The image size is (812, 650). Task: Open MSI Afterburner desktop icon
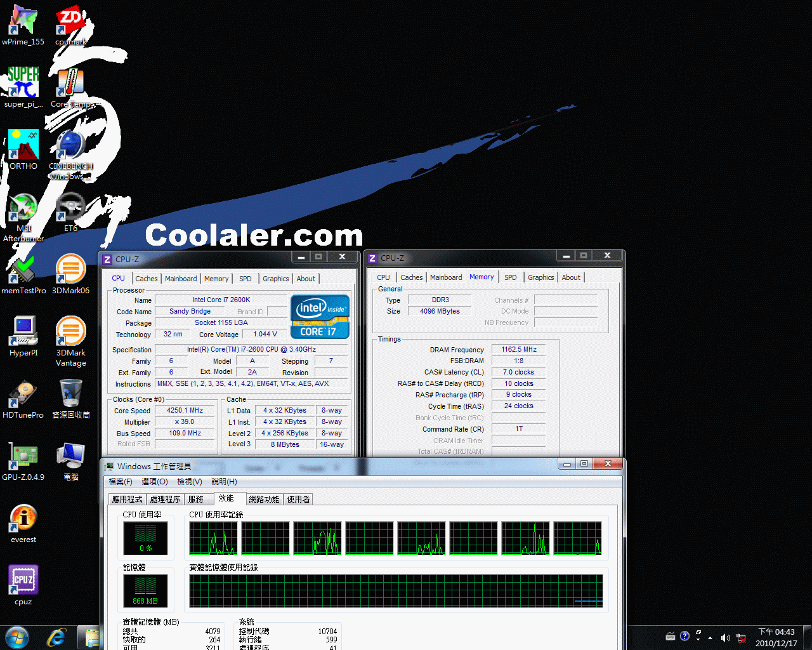(x=23, y=217)
